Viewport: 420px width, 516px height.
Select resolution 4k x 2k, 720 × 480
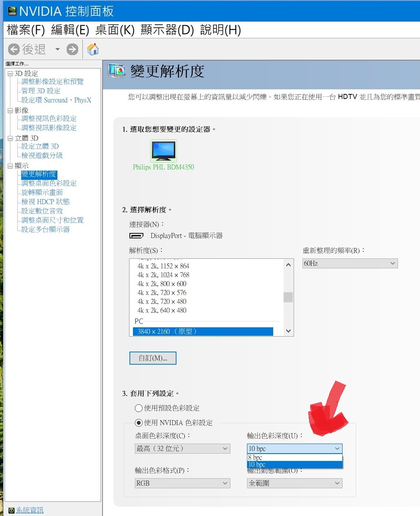point(162,302)
